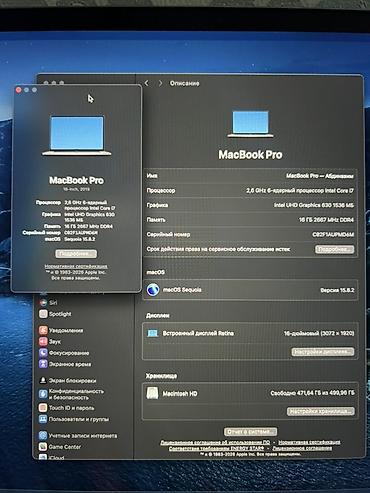Select the Звук (Sound) sidebar icon
This screenshot has width=370, height=493.
click(x=43, y=342)
